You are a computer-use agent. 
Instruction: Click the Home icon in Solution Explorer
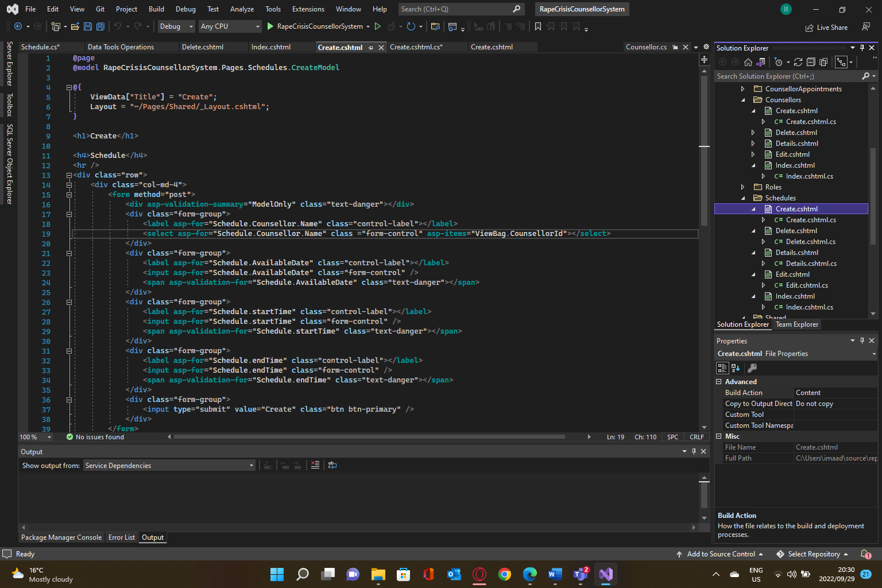pyautogui.click(x=748, y=62)
